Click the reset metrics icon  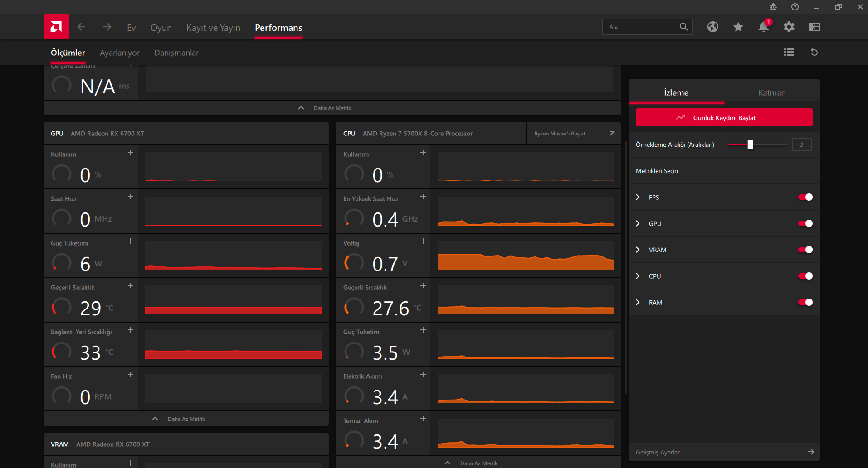(814, 53)
